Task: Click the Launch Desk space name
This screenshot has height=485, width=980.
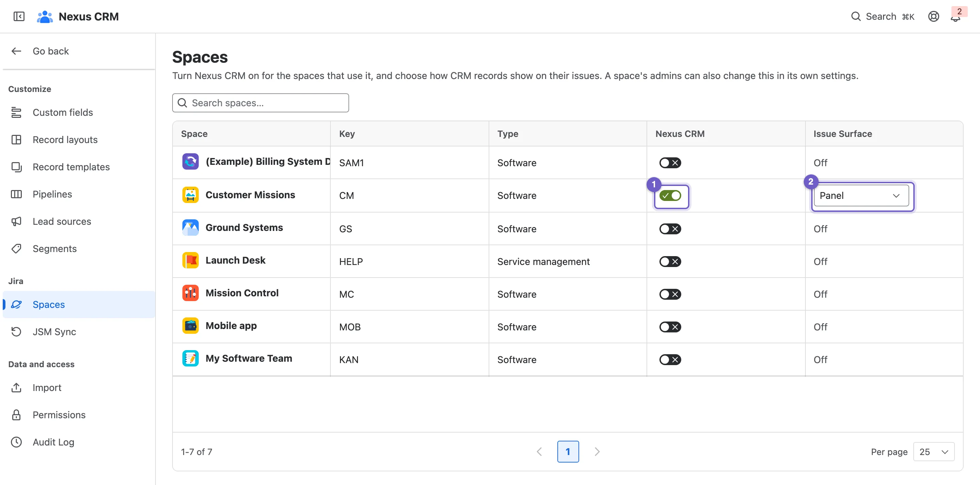Action: coord(235,261)
